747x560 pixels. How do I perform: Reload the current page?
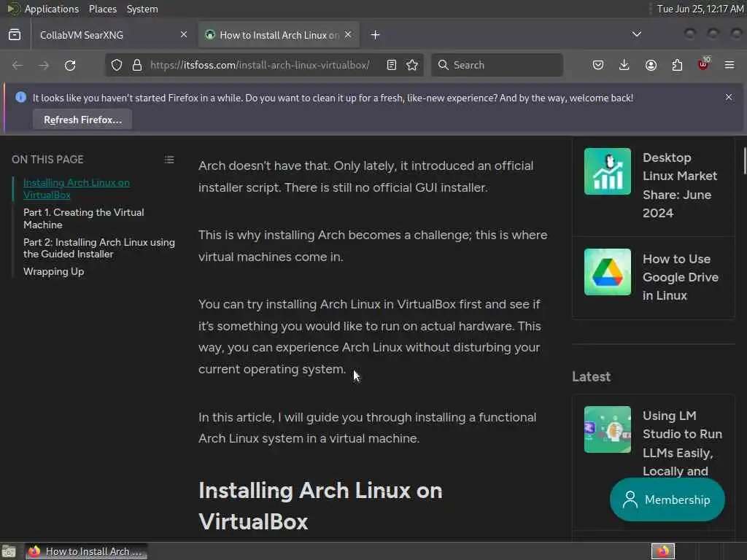point(70,65)
